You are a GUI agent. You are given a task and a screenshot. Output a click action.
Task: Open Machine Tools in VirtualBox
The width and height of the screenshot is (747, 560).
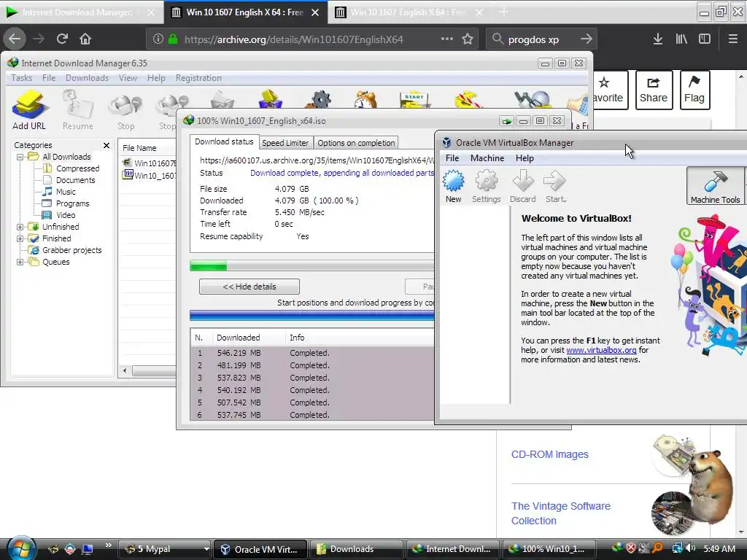pyautogui.click(x=715, y=186)
